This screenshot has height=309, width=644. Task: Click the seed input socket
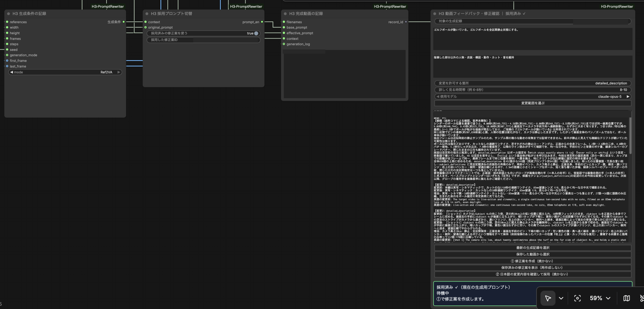pyautogui.click(x=7, y=50)
